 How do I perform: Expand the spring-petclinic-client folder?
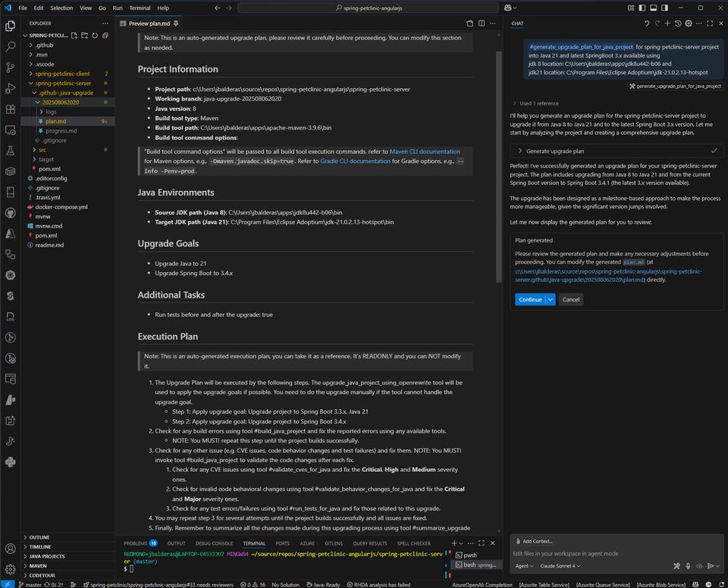pos(67,73)
